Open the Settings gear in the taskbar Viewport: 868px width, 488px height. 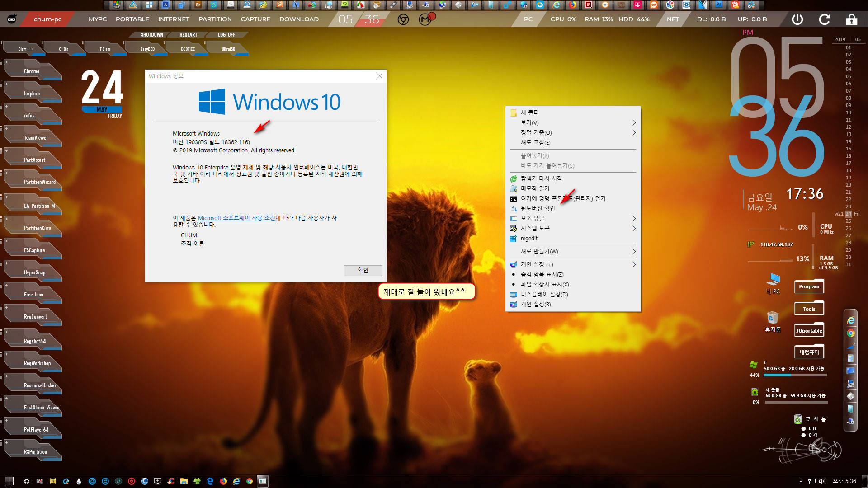[x=27, y=481]
